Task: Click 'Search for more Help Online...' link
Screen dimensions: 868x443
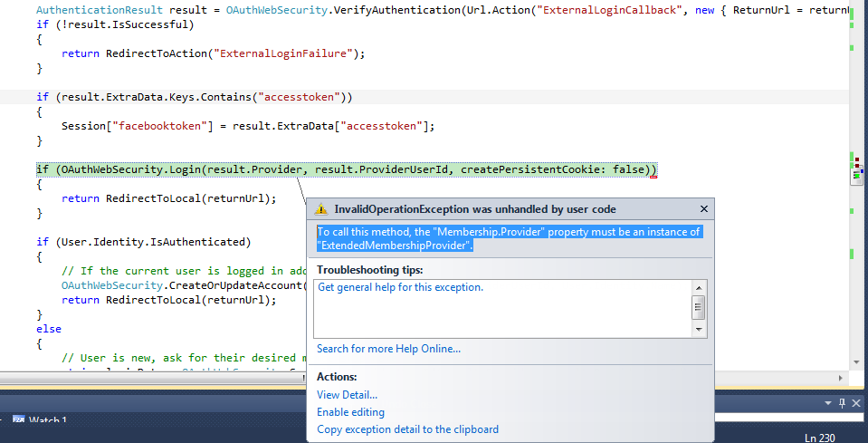Action: pos(388,349)
